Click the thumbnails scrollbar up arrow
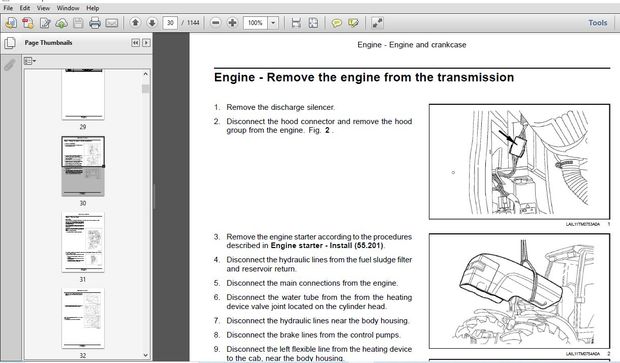The width and height of the screenshot is (620, 363). tap(146, 74)
